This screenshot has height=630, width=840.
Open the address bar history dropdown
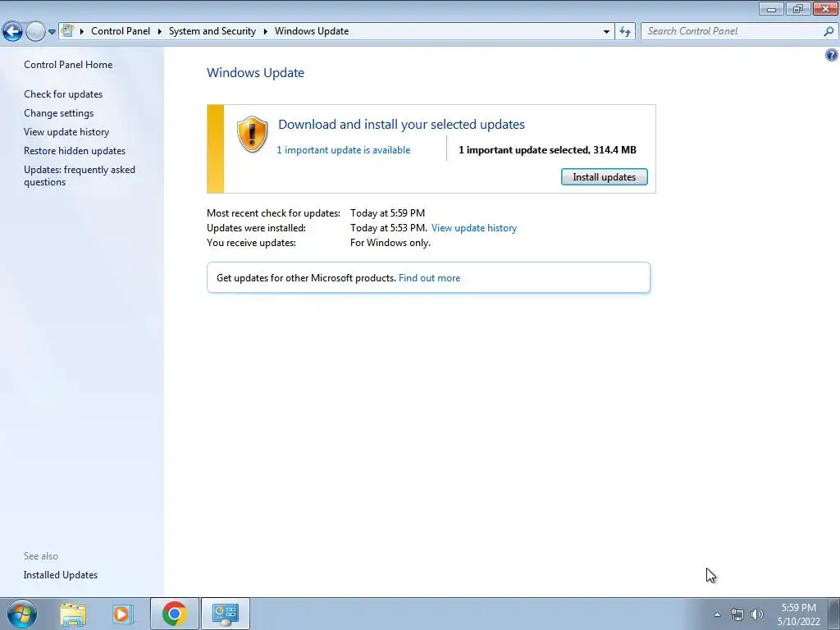click(606, 32)
